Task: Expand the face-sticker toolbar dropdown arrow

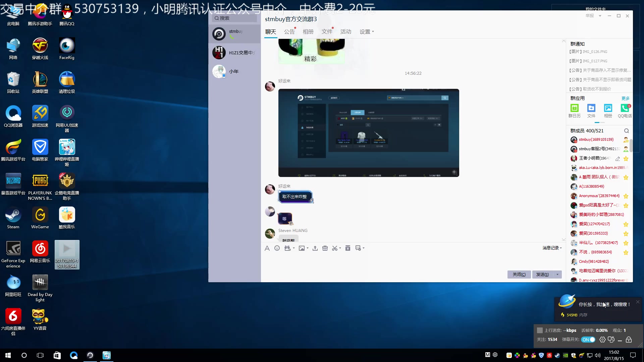Action: 294,248
